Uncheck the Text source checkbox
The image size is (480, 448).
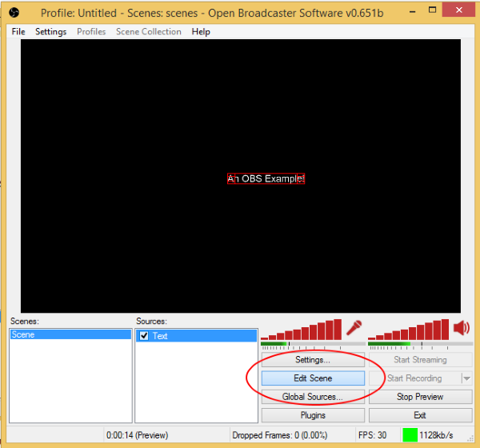coord(144,336)
